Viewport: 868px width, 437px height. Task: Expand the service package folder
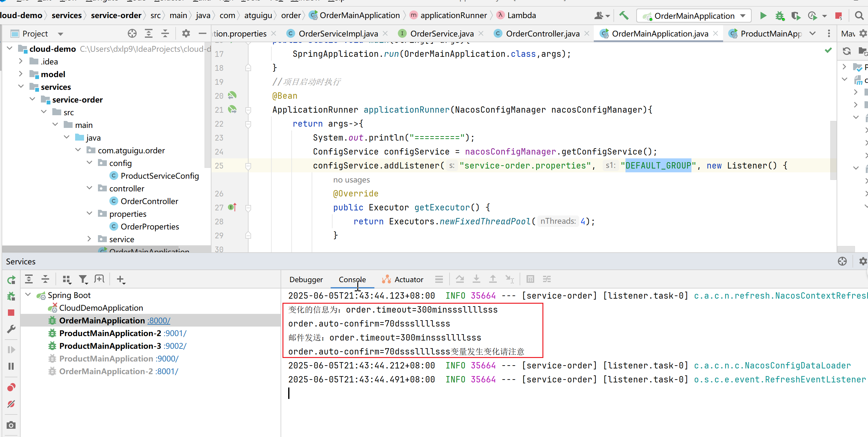89,239
